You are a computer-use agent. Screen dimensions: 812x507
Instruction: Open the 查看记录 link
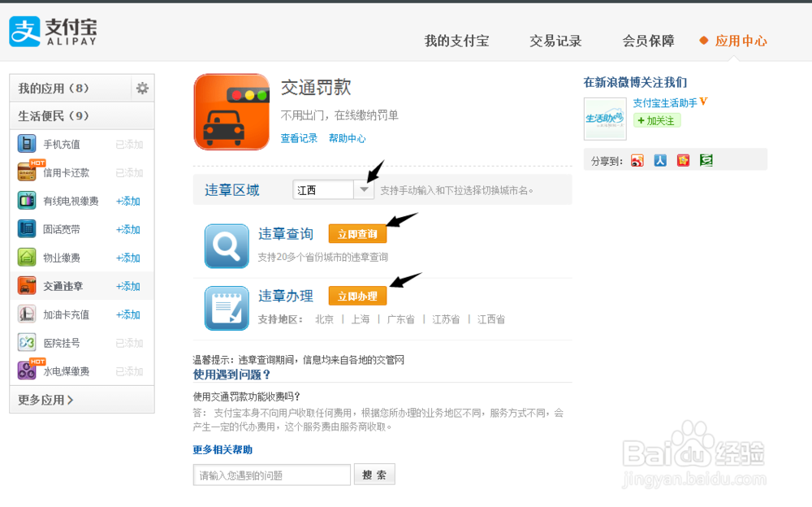[x=299, y=138]
